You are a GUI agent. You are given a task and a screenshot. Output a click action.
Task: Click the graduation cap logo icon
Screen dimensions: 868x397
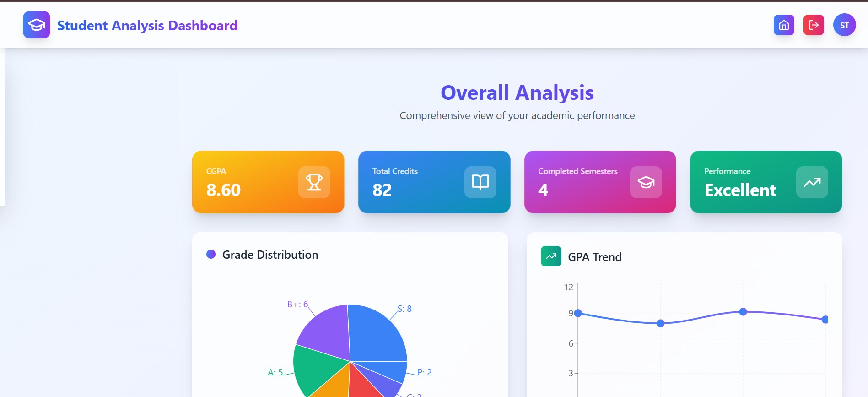click(37, 25)
